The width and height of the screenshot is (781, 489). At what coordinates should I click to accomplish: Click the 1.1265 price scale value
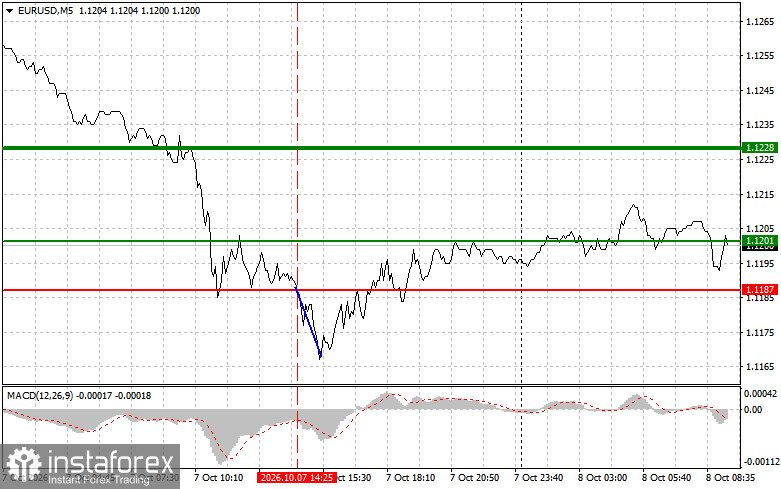(x=760, y=21)
